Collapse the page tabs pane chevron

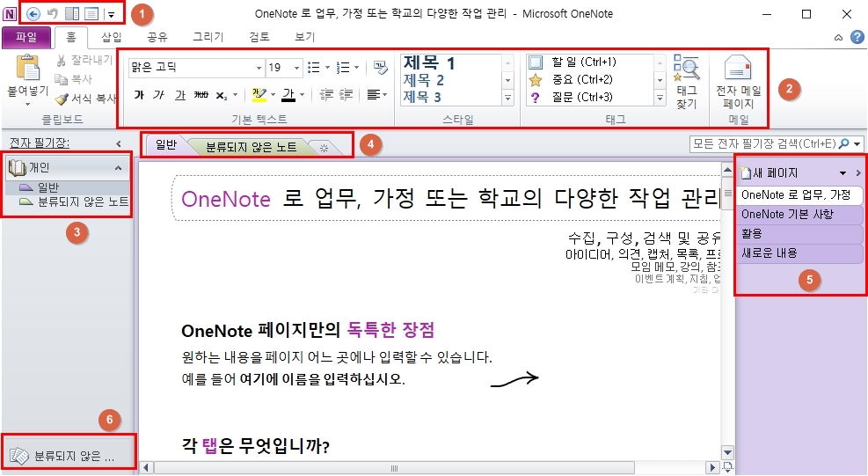[x=858, y=173]
